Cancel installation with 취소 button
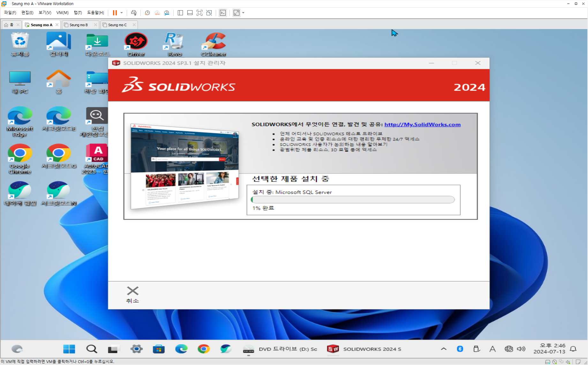The image size is (588, 365). (x=132, y=294)
